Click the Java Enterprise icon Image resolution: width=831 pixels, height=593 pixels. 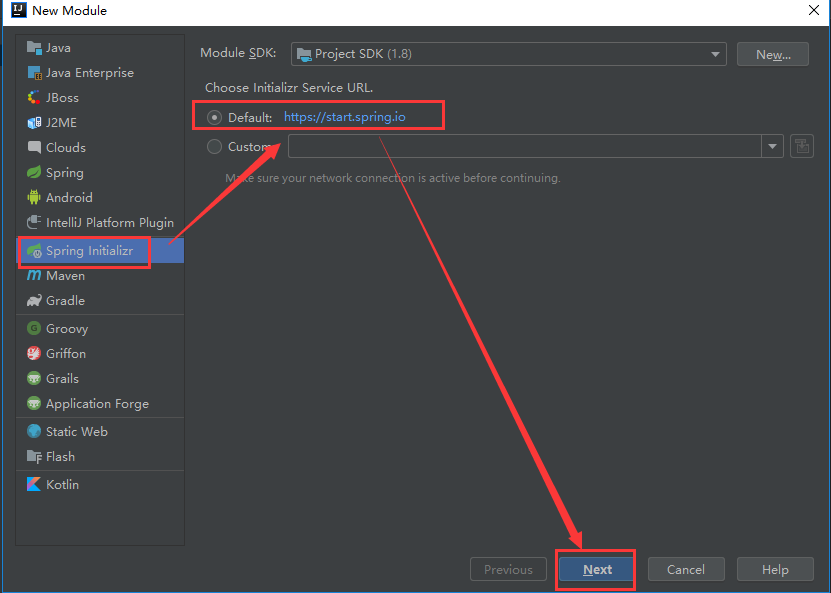point(34,73)
